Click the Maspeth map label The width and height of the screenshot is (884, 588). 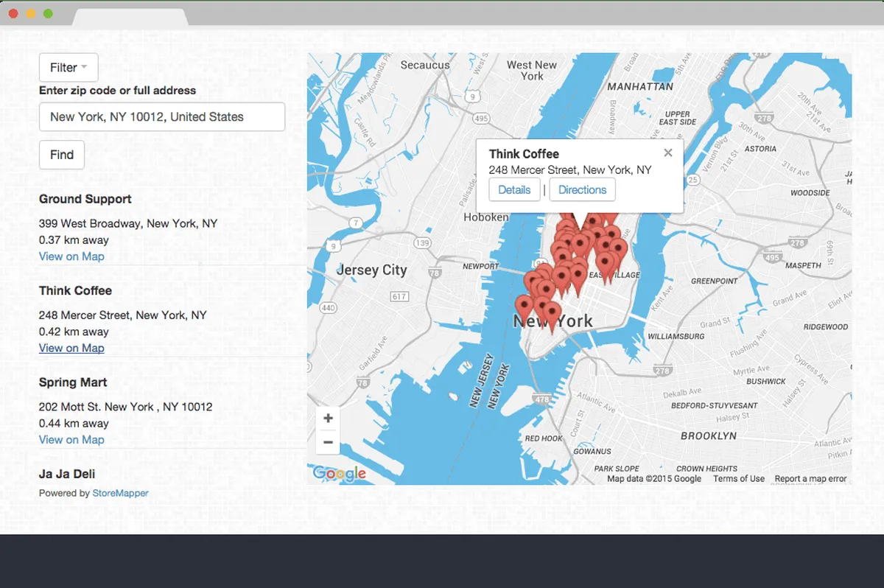(803, 265)
